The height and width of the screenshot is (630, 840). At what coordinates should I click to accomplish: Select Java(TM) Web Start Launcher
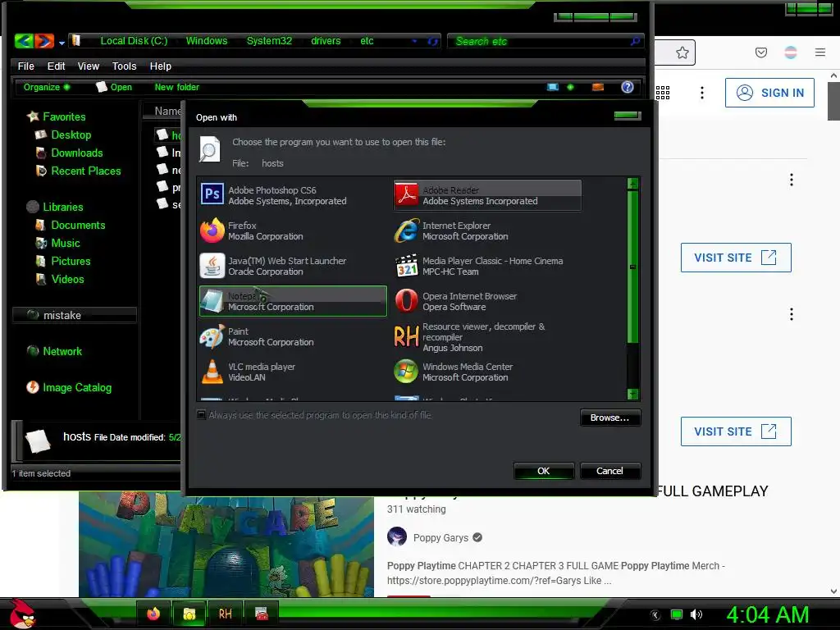coord(293,267)
